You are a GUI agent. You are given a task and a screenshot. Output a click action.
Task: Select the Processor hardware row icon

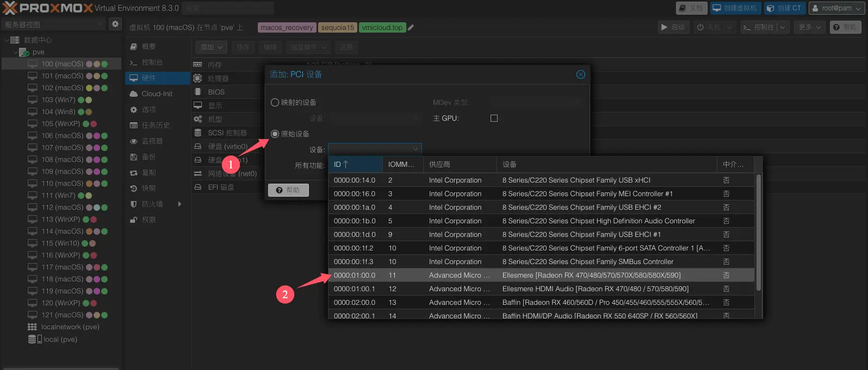click(197, 78)
